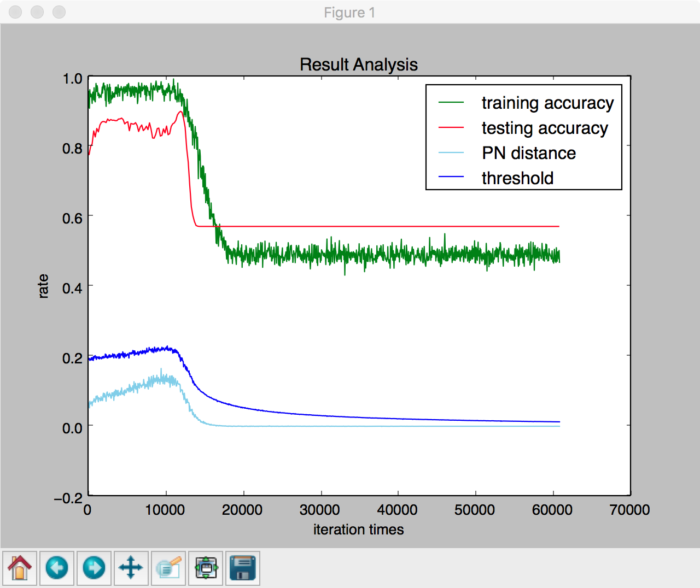
Task: Toggle the training accuracy legend entry
Action: (547, 103)
